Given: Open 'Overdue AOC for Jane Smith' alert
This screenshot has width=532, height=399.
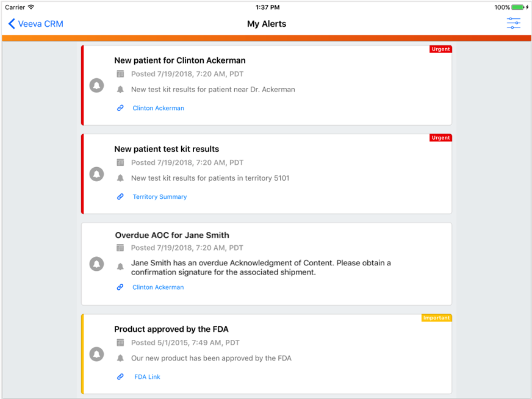Looking at the screenshot, I should click(172, 235).
